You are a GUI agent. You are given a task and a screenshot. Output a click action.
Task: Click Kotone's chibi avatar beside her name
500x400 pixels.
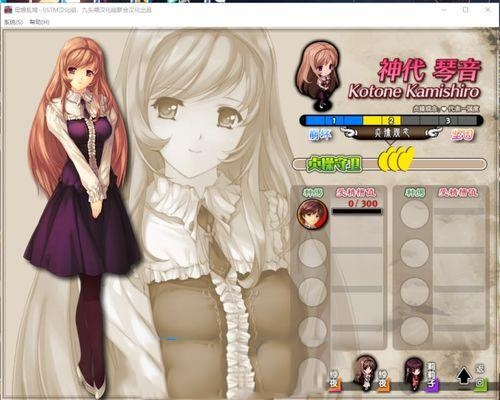318,75
